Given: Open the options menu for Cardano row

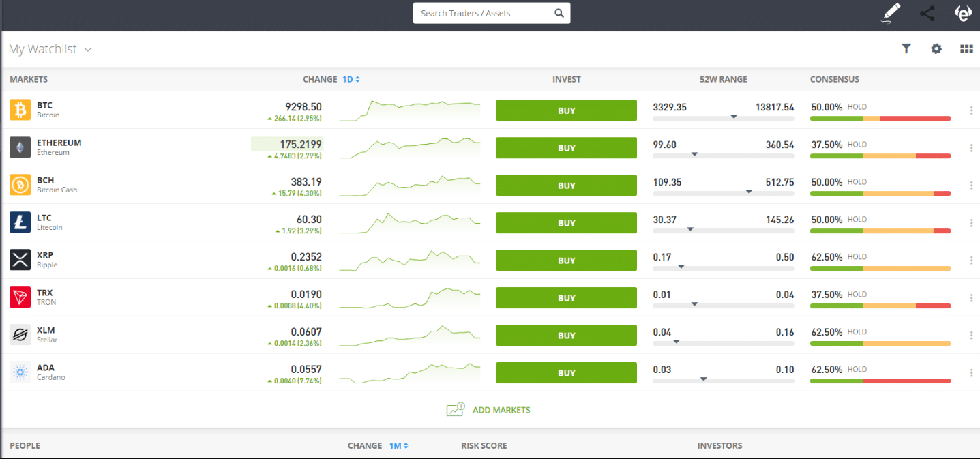Looking at the screenshot, I should [x=971, y=371].
